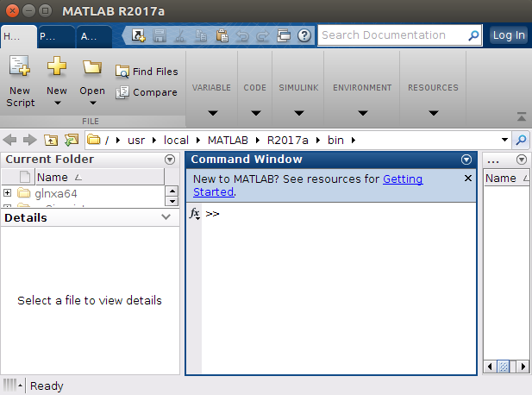Go forward with the right arrow
The image size is (532, 395).
click(30, 140)
